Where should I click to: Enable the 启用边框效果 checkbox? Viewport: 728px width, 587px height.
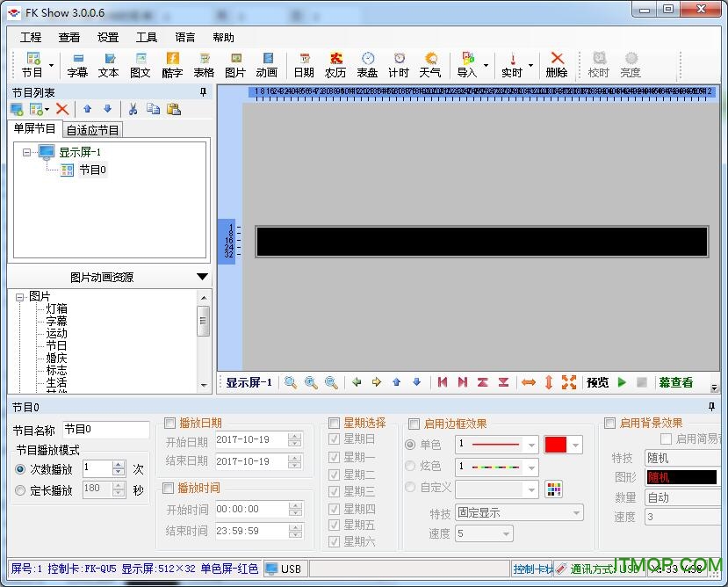point(414,423)
